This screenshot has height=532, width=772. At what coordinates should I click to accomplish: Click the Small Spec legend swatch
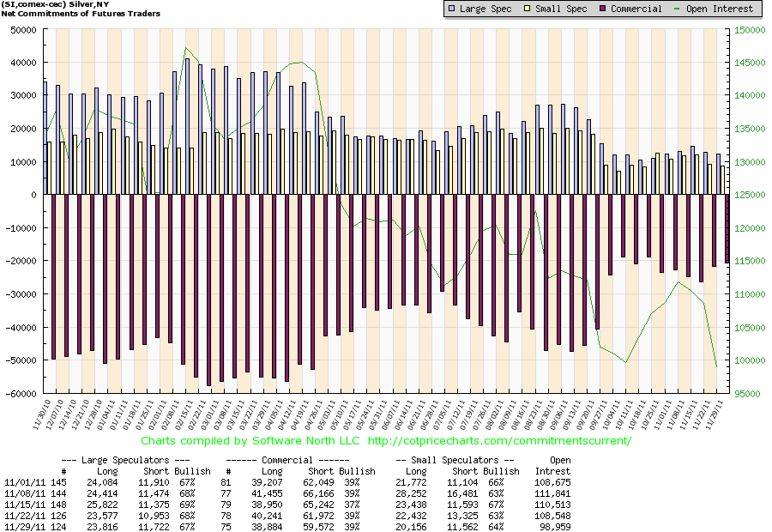pos(527,9)
